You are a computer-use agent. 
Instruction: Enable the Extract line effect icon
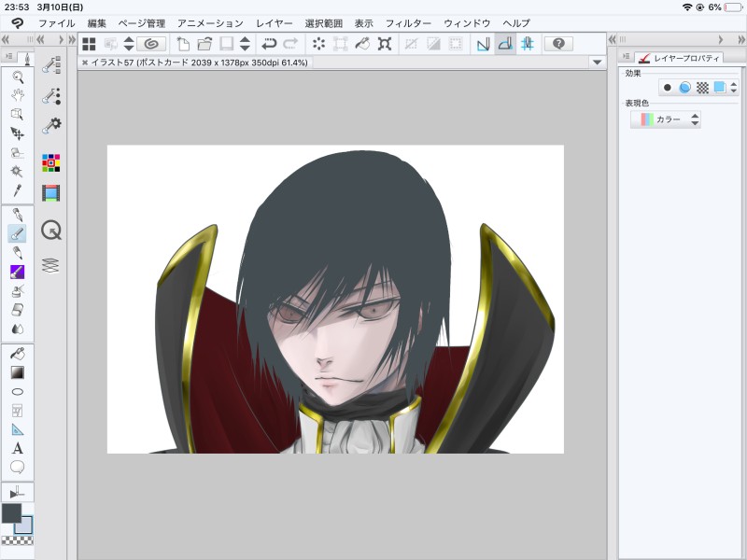coord(684,88)
